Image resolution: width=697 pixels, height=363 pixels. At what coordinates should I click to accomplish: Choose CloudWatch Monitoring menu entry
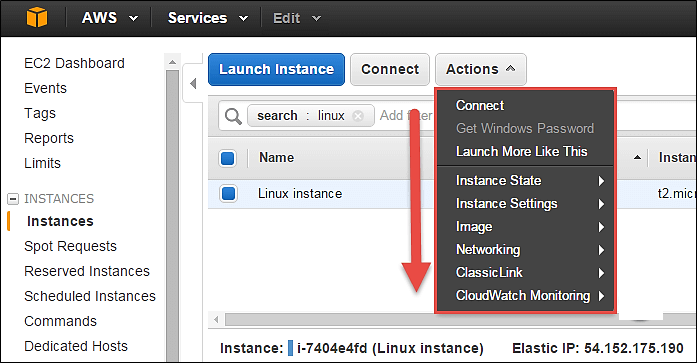[x=525, y=295]
